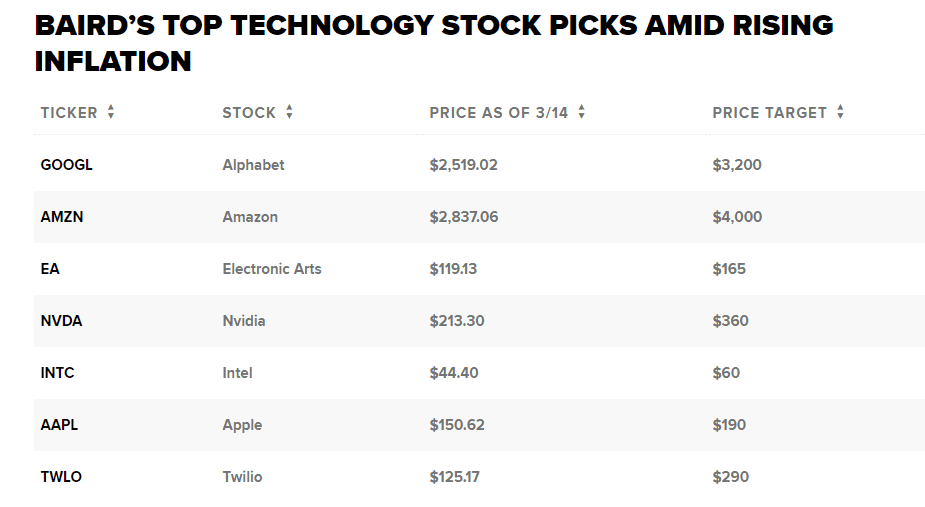Image resolution: width=925 pixels, height=507 pixels.
Task: Click the sort icon next to Ticker
Action: 111,113
